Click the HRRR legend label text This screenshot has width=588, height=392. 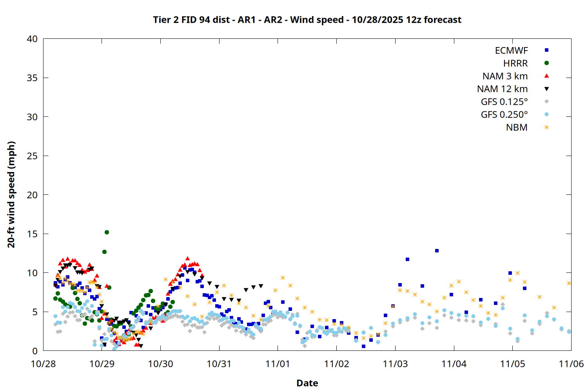tap(515, 64)
